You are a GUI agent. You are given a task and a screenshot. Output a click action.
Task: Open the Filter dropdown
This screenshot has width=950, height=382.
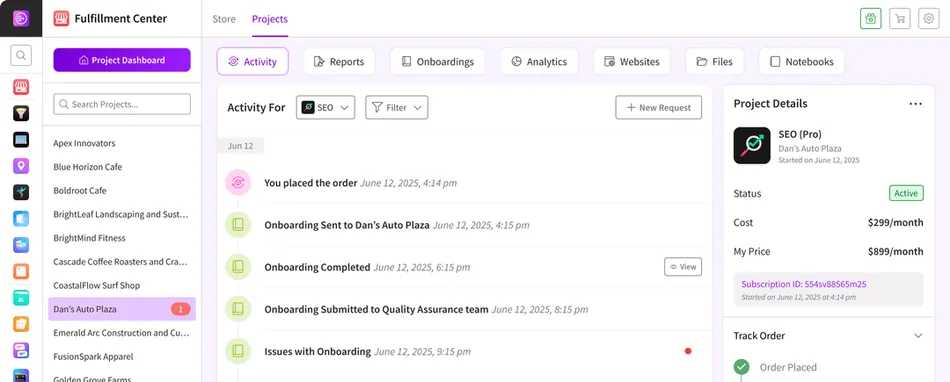coord(396,108)
